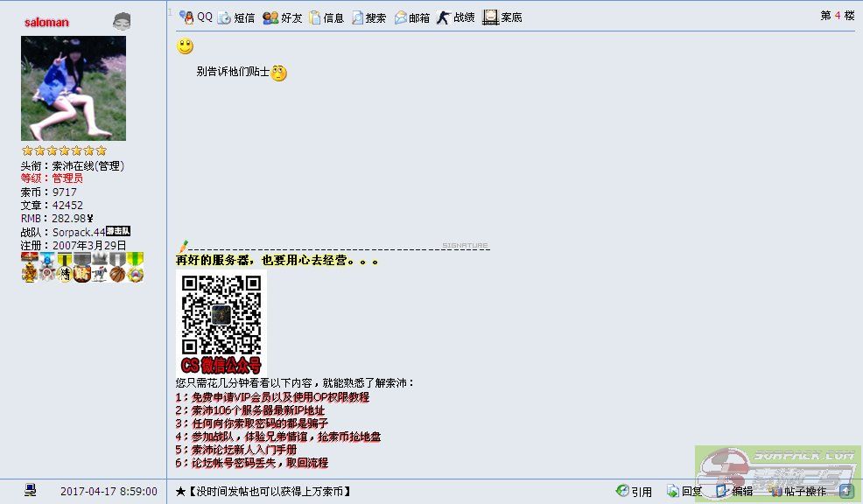Click the saloman username link
The width and height of the screenshot is (863, 504).
(46, 23)
